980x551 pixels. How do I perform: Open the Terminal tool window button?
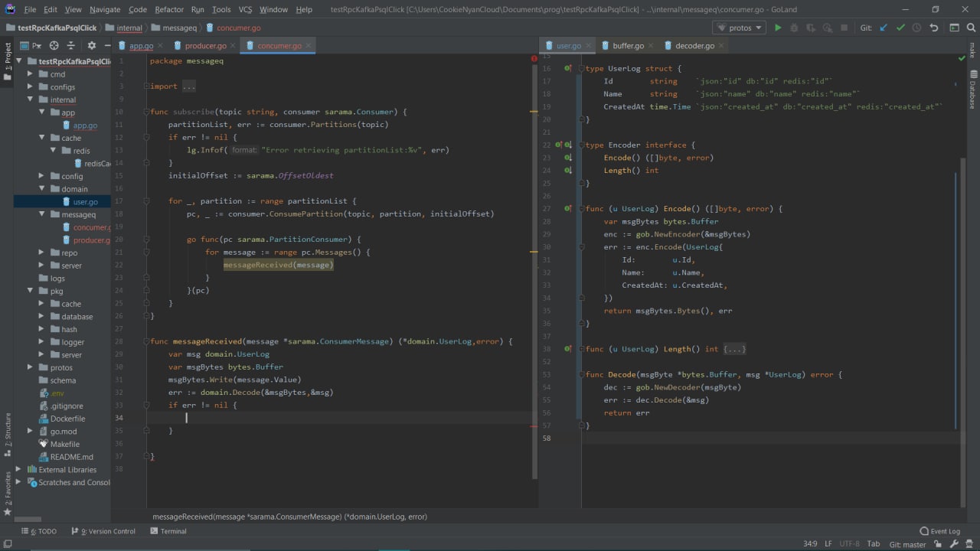click(x=168, y=531)
